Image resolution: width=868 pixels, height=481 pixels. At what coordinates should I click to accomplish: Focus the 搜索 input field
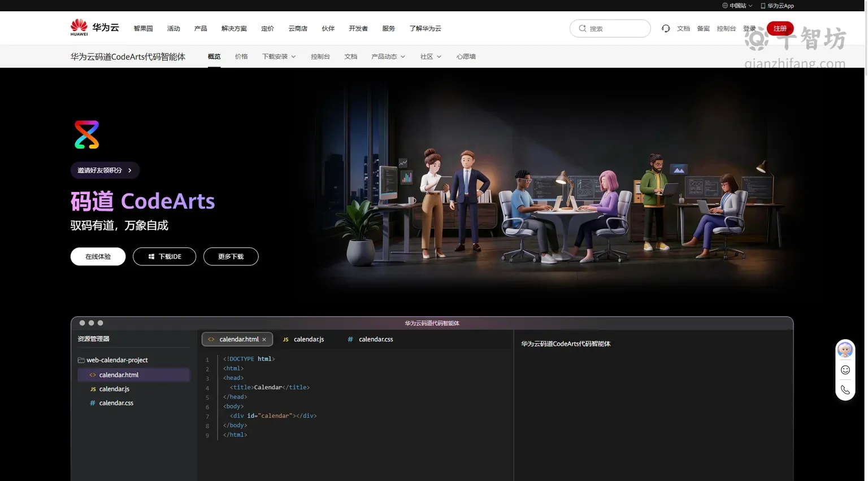[x=610, y=28]
